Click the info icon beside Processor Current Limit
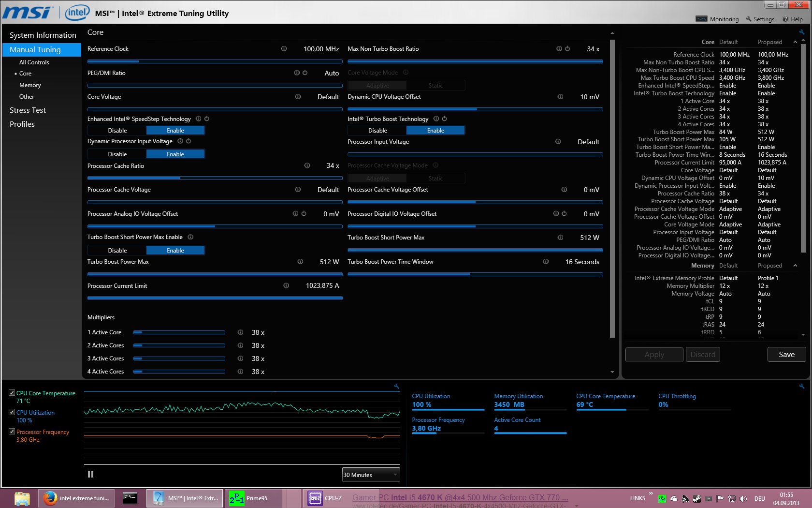Screen dimensions: 812x508 [286, 285]
